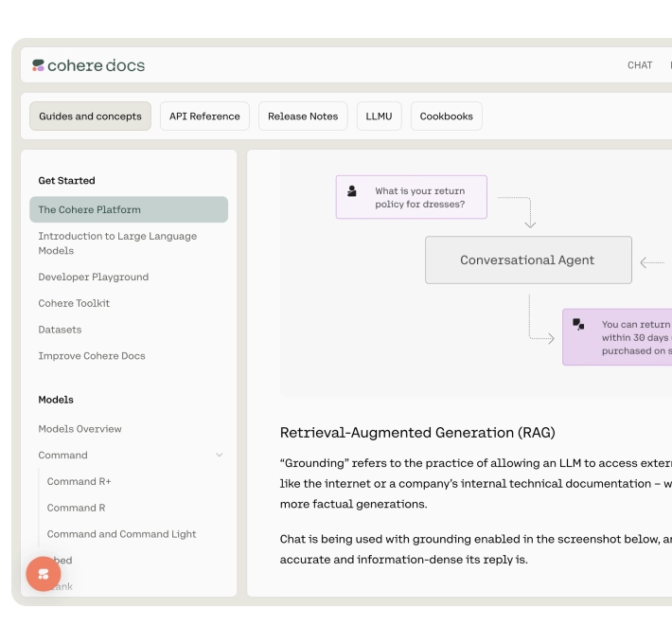Click the Conversational Agent diagram box

528,259
